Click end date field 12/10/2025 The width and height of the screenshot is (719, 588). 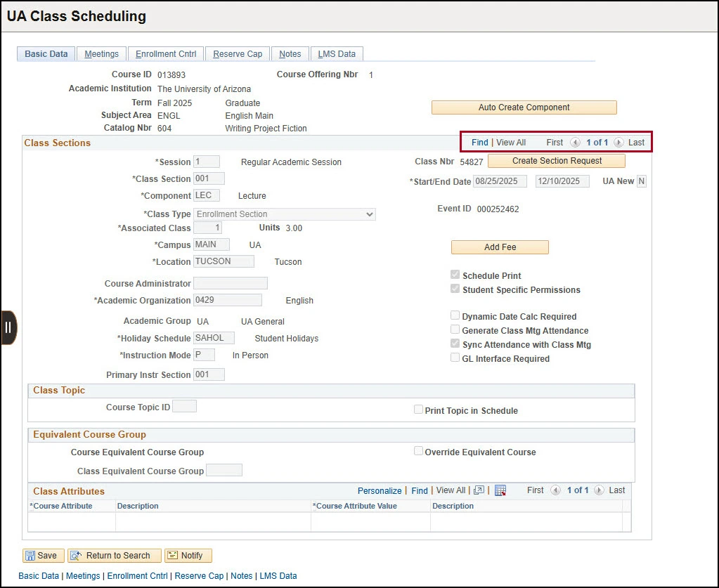(563, 181)
